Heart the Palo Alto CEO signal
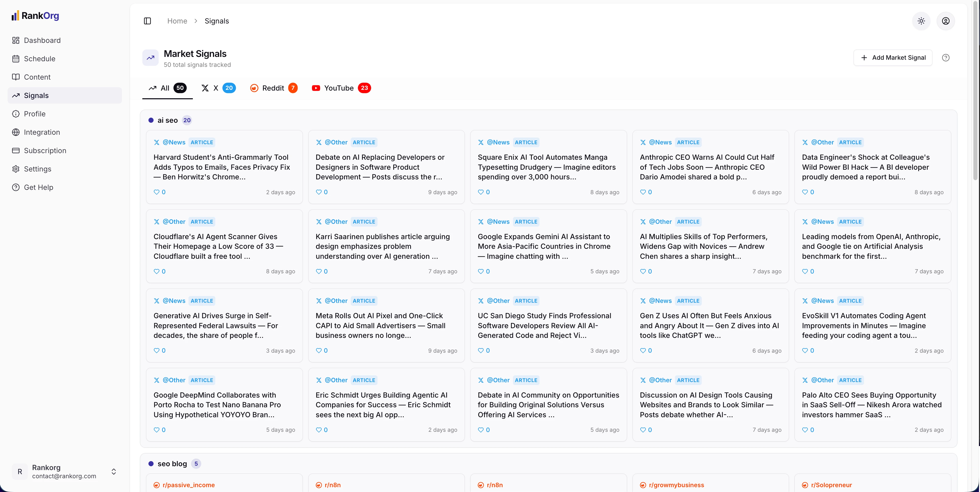 pos(805,429)
